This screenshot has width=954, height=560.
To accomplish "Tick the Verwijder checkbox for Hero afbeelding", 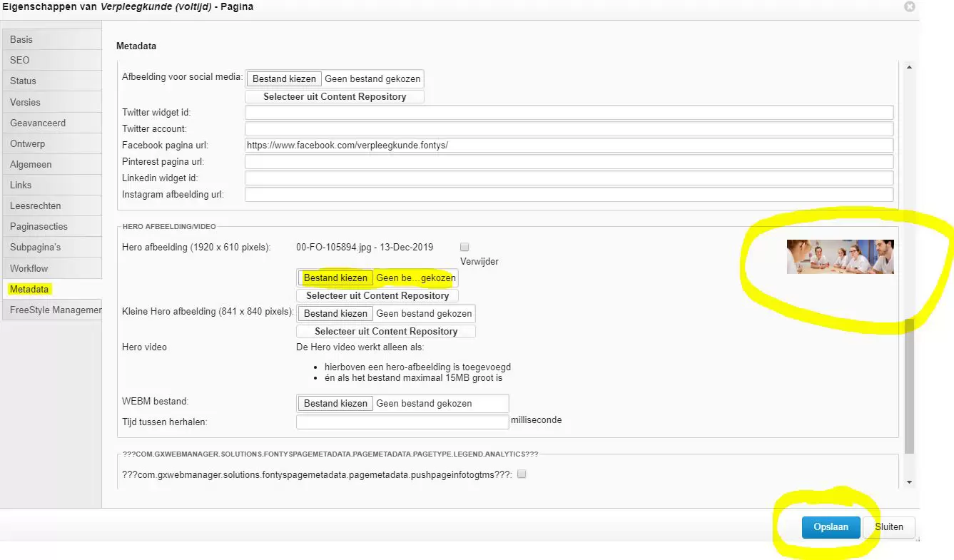I will (465, 247).
